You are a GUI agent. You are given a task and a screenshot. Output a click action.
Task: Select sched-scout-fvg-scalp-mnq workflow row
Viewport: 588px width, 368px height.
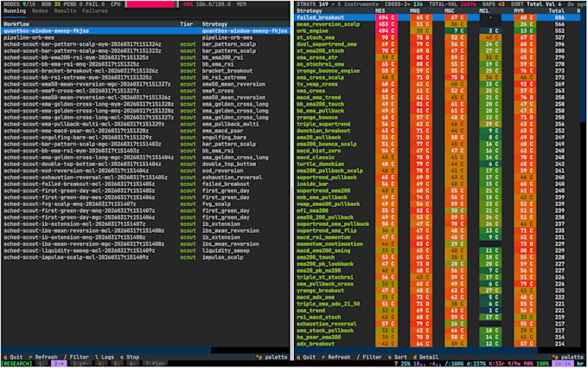coord(145,203)
